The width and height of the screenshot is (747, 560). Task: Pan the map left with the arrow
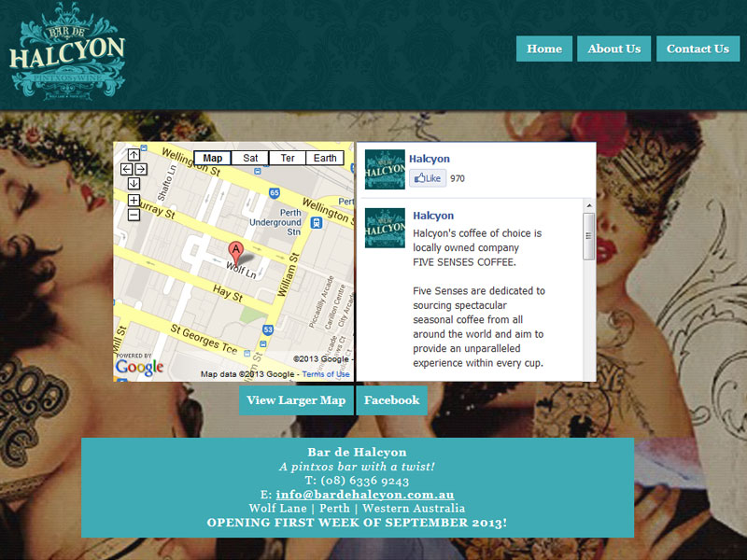[x=127, y=169]
